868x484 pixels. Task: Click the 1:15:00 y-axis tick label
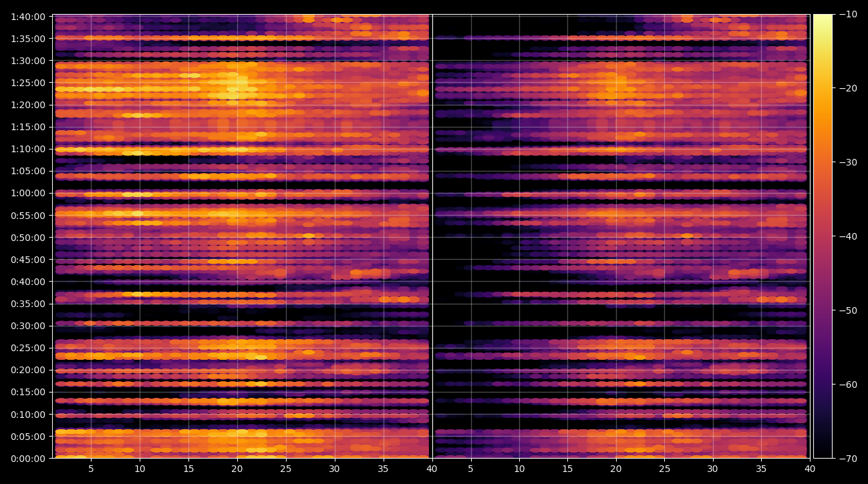click(29, 127)
